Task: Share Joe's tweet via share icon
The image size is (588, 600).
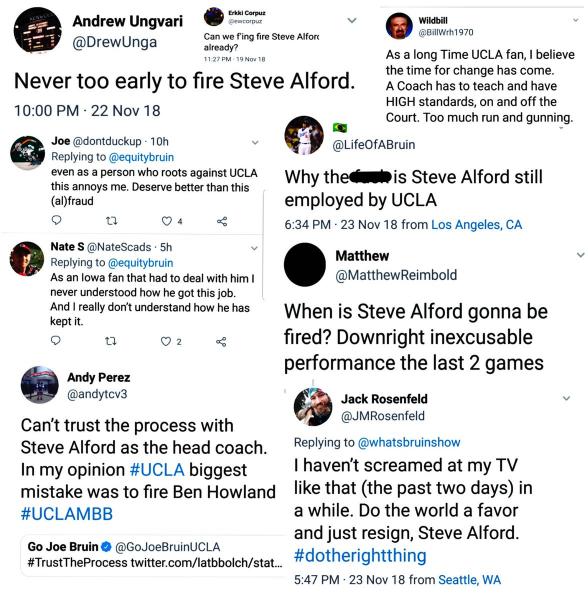Action: click(x=222, y=221)
